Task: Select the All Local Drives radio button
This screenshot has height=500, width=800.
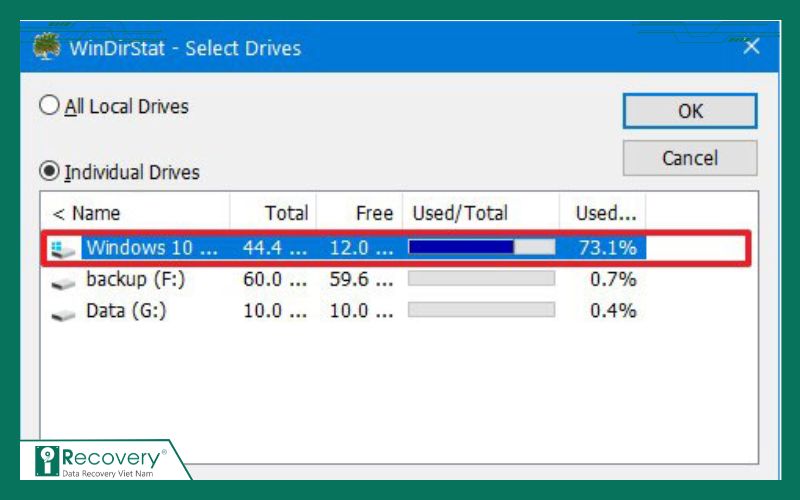Action: [50, 105]
